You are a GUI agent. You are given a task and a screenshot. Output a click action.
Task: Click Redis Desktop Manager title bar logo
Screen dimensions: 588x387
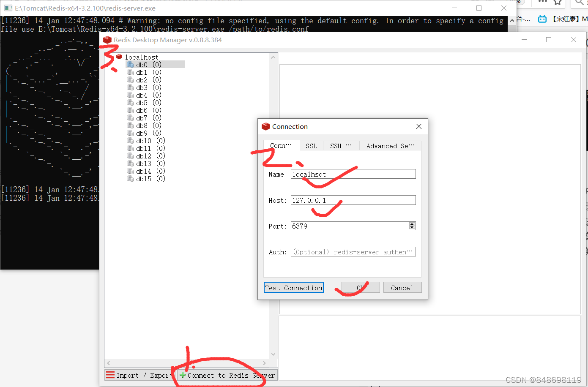pos(107,40)
